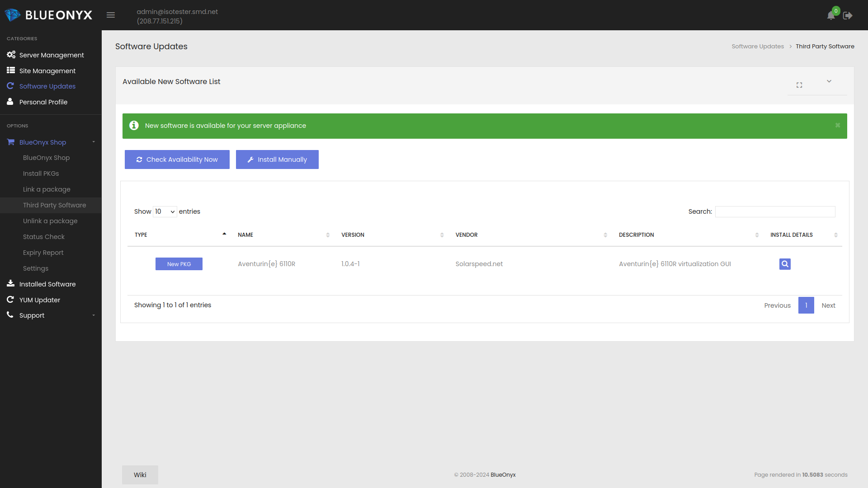868x488 pixels.
Task: Click Third Party Software breadcrumb text
Action: point(825,46)
